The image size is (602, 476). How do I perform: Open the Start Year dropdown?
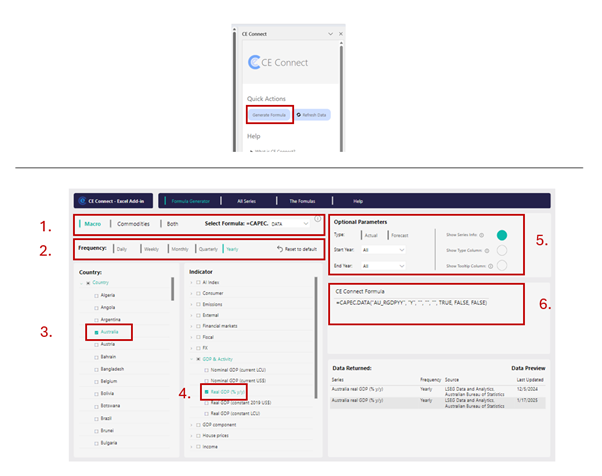[387, 250]
